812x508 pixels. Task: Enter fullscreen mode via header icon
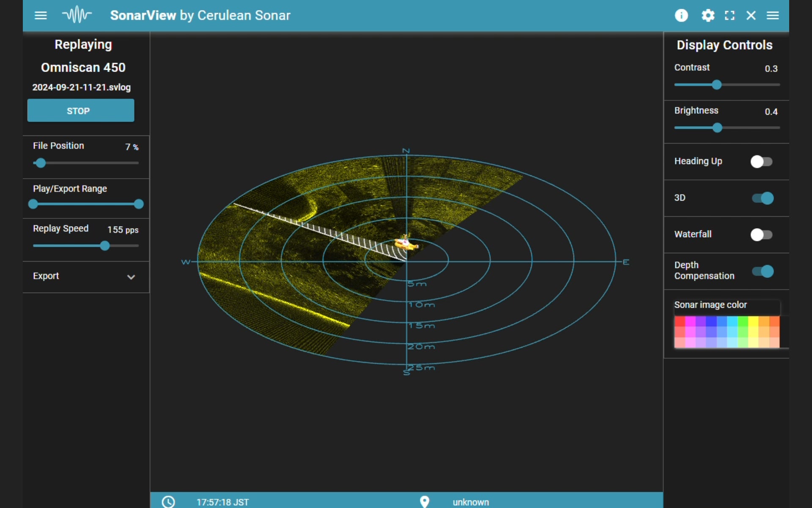coord(730,16)
